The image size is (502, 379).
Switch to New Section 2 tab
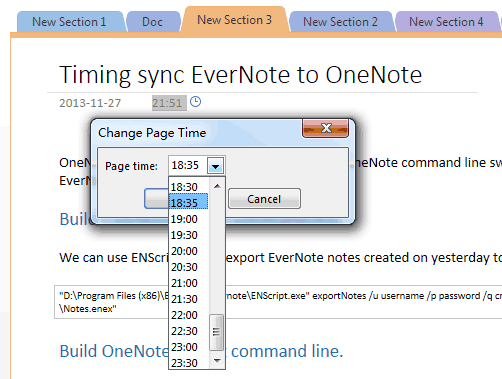tap(340, 22)
